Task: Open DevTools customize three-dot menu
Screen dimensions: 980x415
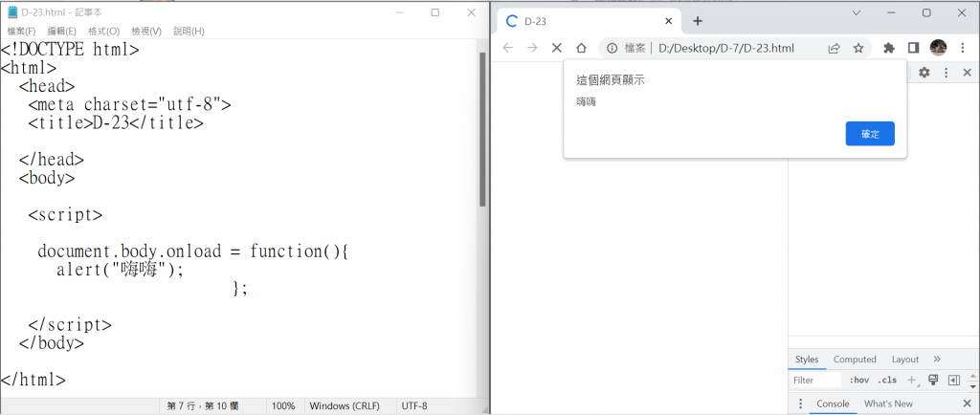Action: click(x=946, y=73)
